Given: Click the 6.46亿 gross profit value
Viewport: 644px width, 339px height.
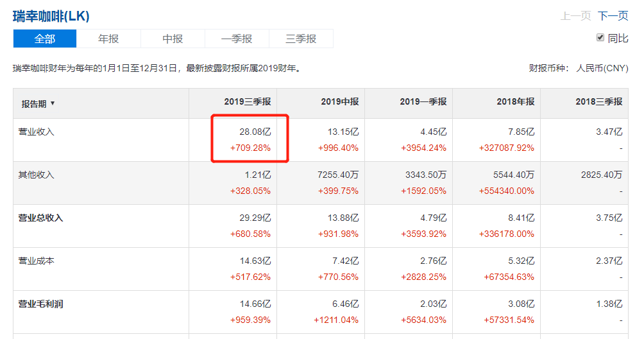Looking at the screenshot, I should (x=345, y=304).
